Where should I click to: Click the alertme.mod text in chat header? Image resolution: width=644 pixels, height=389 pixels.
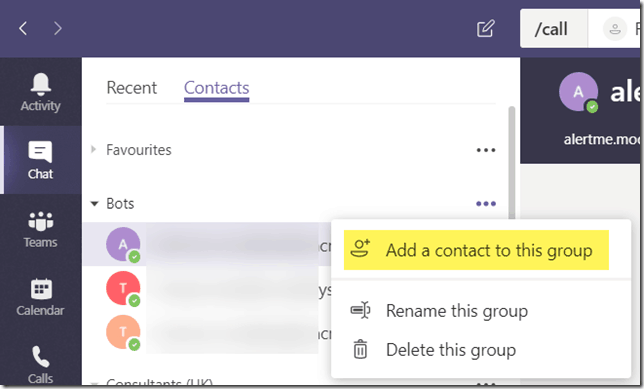click(x=602, y=139)
